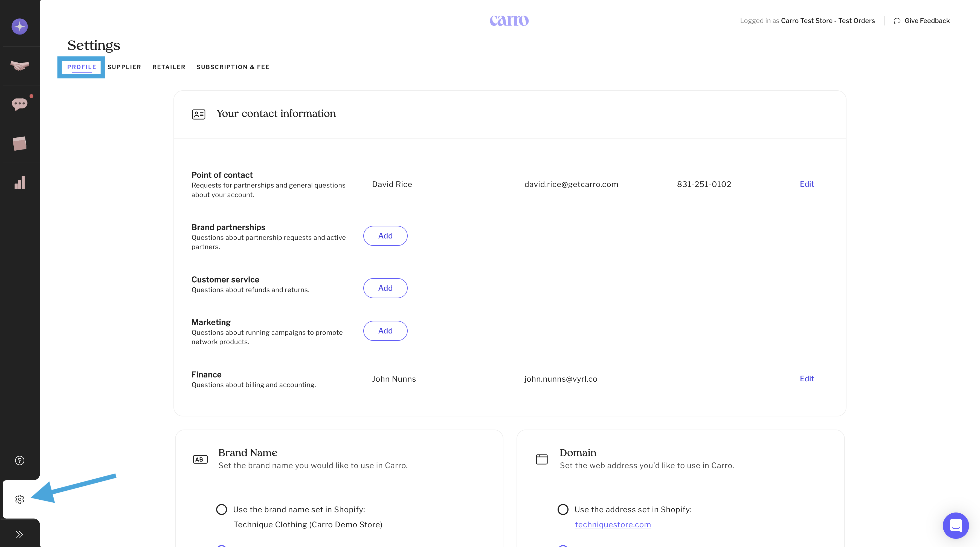Open the Subscription & Fee tab

tap(233, 67)
